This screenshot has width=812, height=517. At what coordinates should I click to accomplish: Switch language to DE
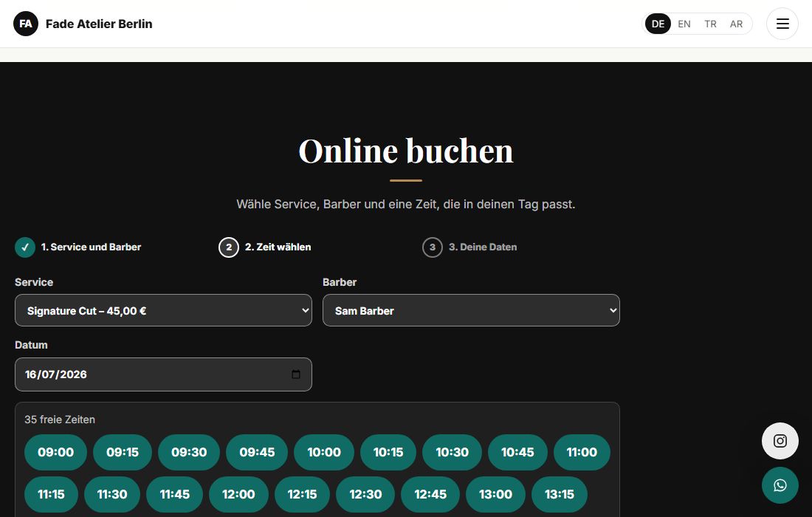[x=658, y=24]
